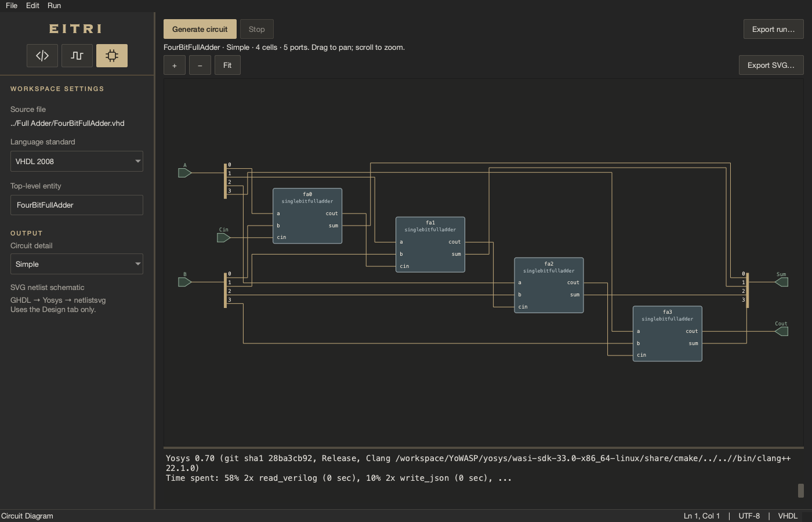Switch to the code editor view icon
This screenshot has height=522, width=812.
(42, 56)
